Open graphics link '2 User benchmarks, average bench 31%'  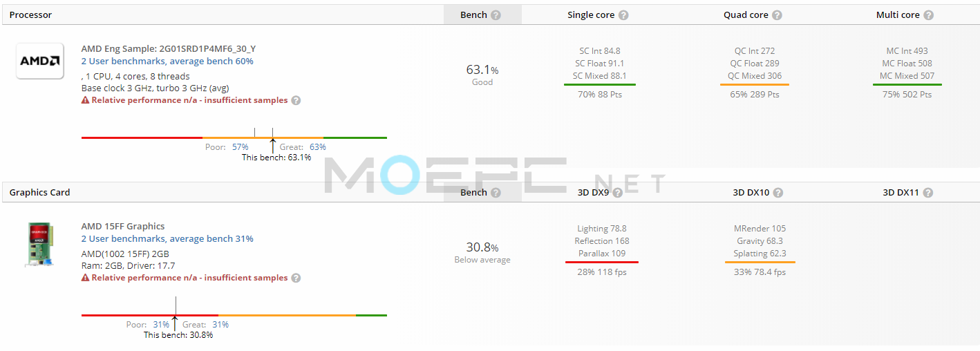(167, 239)
